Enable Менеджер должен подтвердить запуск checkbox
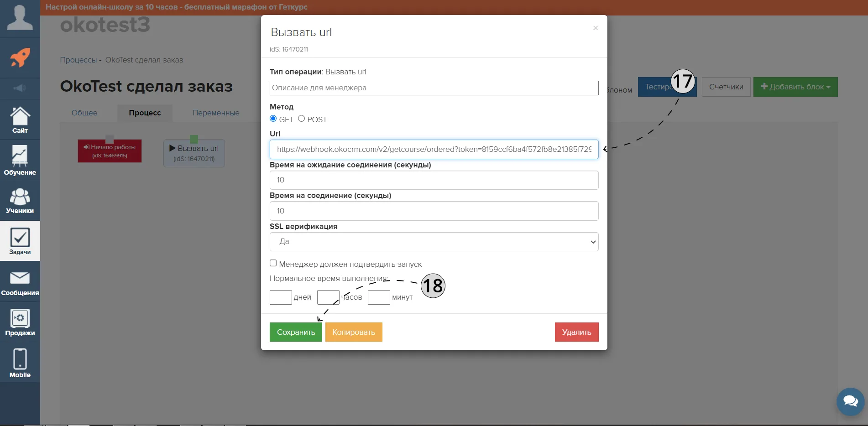 coord(273,263)
